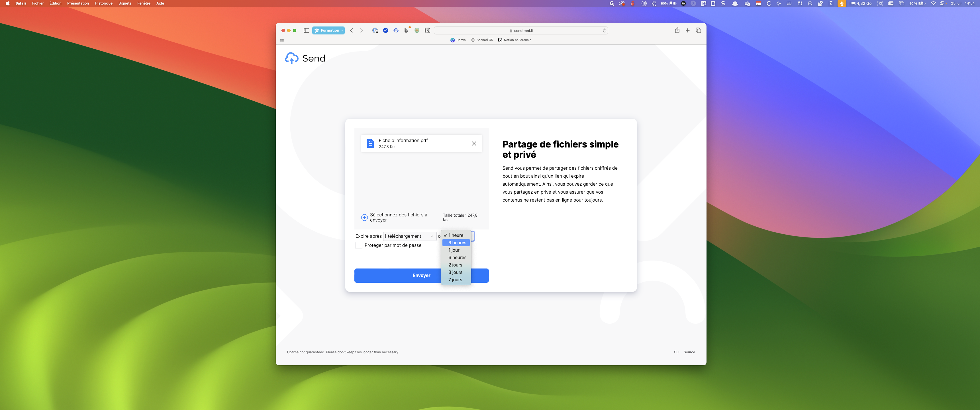
Task: Click the cloud with X menu bar icon
Action: point(747,3)
